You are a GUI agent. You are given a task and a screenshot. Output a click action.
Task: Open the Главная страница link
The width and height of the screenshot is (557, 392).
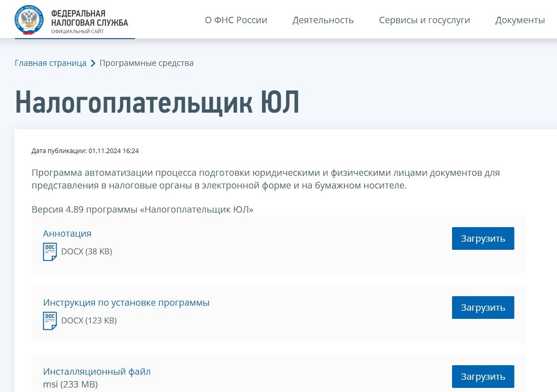pyautogui.click(x=50, y=63)
